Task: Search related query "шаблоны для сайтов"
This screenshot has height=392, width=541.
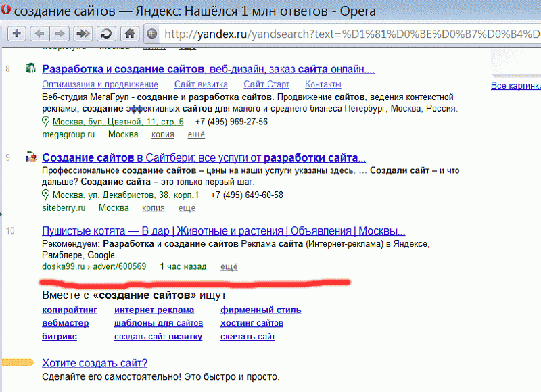Action: point(158,323)
